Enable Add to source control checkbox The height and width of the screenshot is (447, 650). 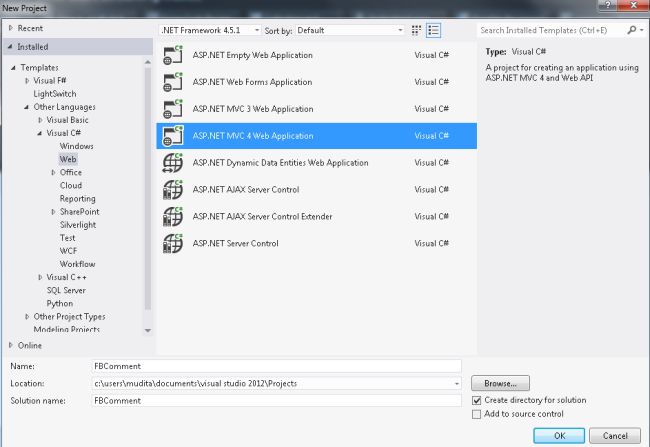477,414
